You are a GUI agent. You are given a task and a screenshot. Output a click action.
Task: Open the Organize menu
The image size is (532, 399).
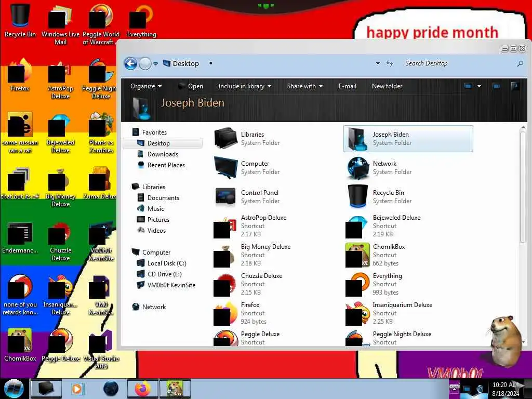coord(145,86)
